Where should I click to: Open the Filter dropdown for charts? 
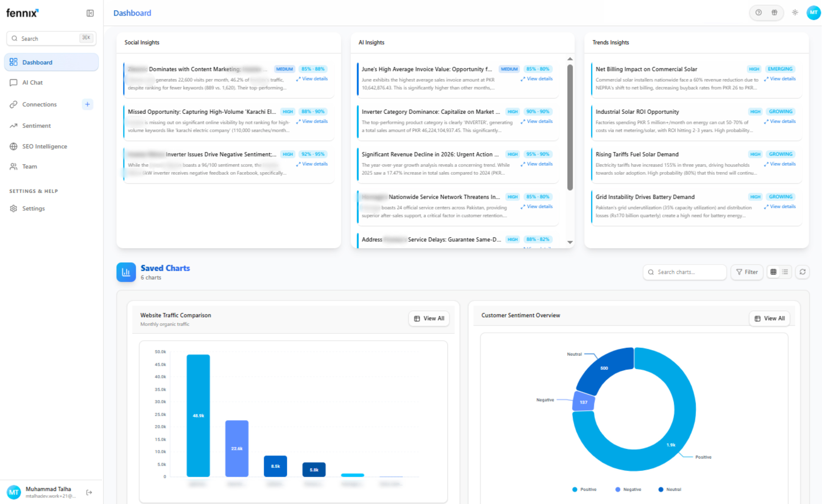(x=747, y=272)
